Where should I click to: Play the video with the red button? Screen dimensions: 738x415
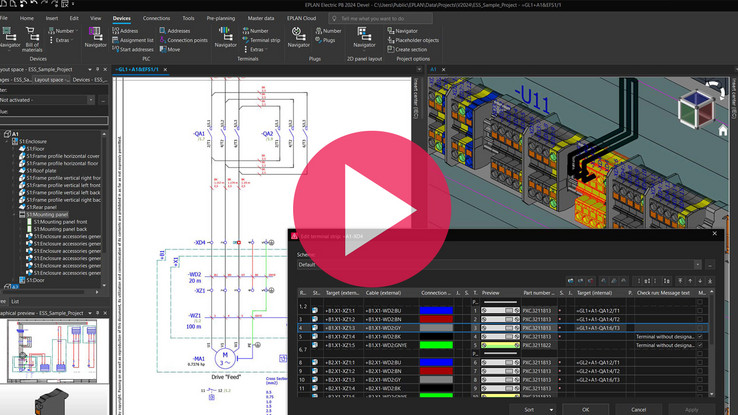click(372, 209)
